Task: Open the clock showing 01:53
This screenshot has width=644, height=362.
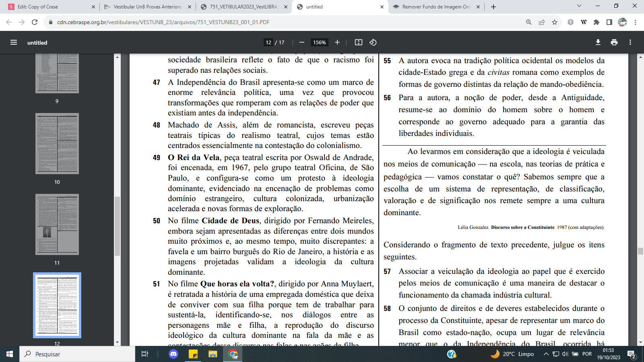Action: tap(609, 354)
